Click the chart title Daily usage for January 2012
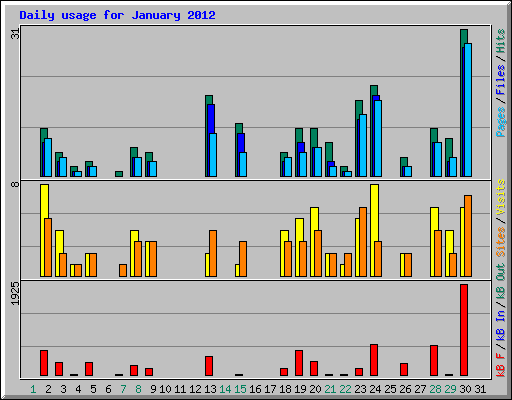512x400 pixels. (x=117, y=15)
